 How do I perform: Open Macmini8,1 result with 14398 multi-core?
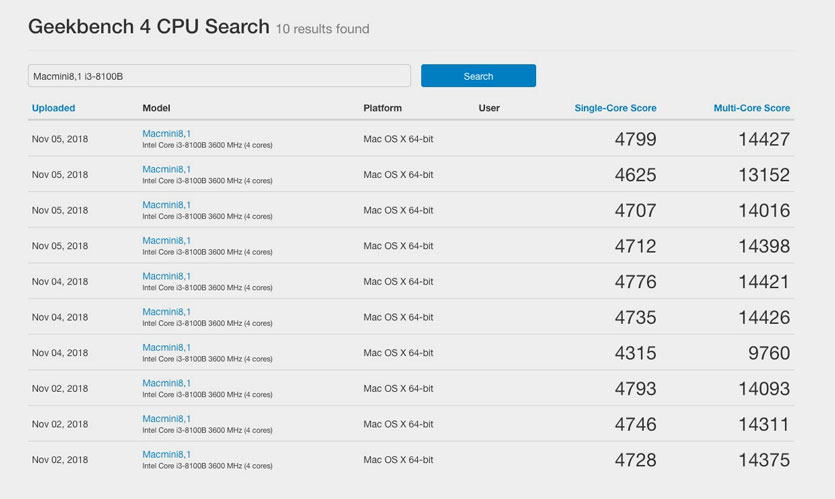(x=166, y=240)
